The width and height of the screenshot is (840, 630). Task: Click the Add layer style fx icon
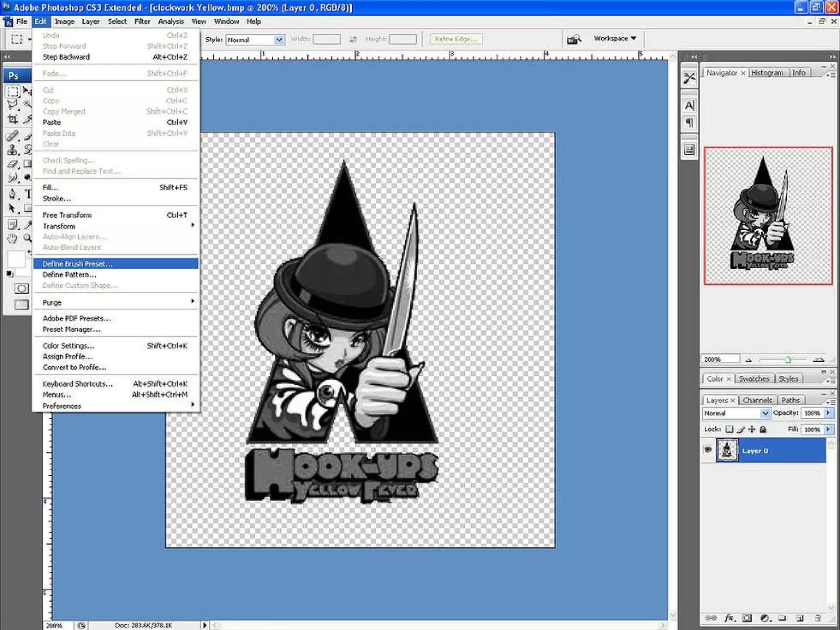click(x=729, y=618)
